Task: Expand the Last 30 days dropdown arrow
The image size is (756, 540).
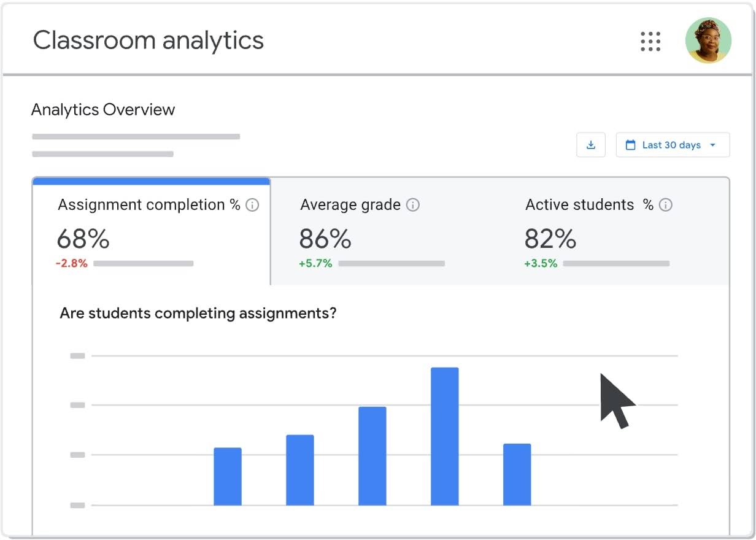Action: [x=712, y=145]
